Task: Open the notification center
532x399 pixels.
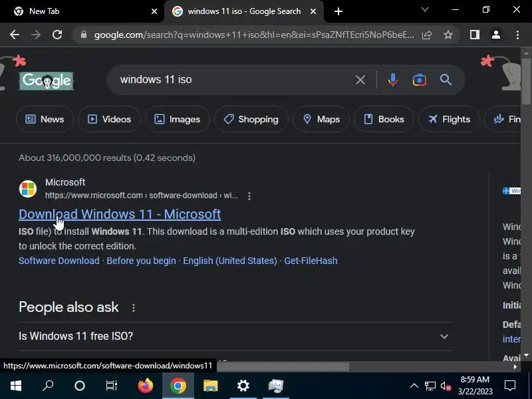Action: [510, 386]
